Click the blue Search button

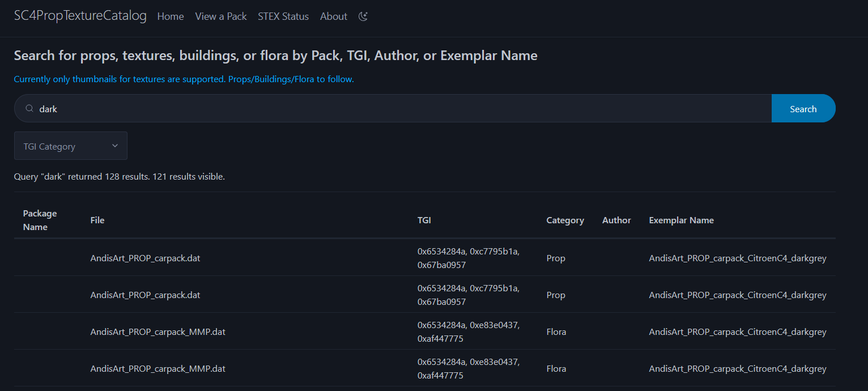pos(803,108)
